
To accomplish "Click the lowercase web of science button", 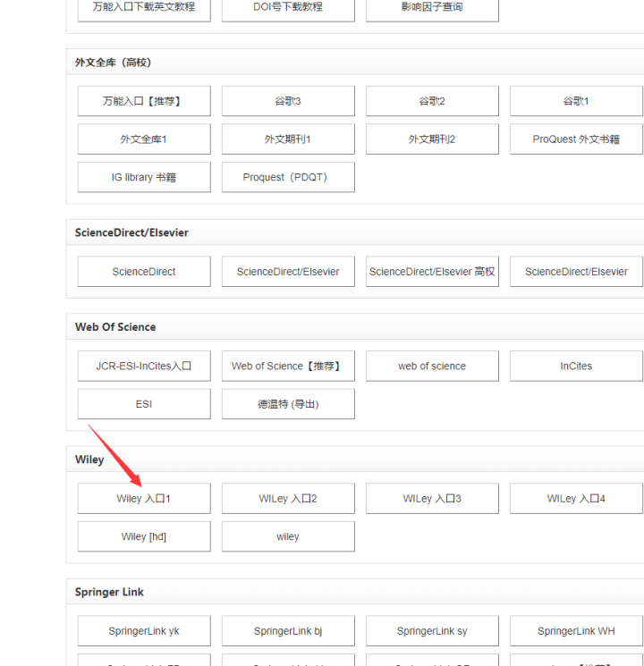I will click(x=432, y=367).
